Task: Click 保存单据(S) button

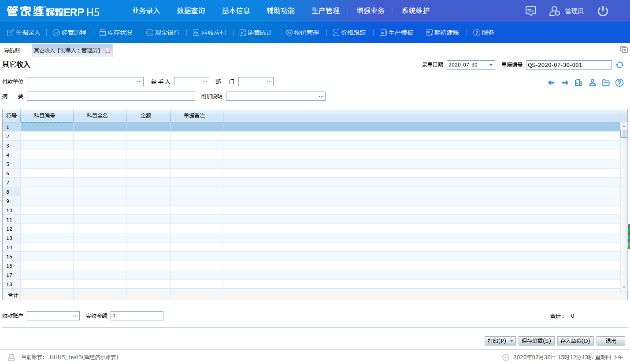Action: pos(536,341)
